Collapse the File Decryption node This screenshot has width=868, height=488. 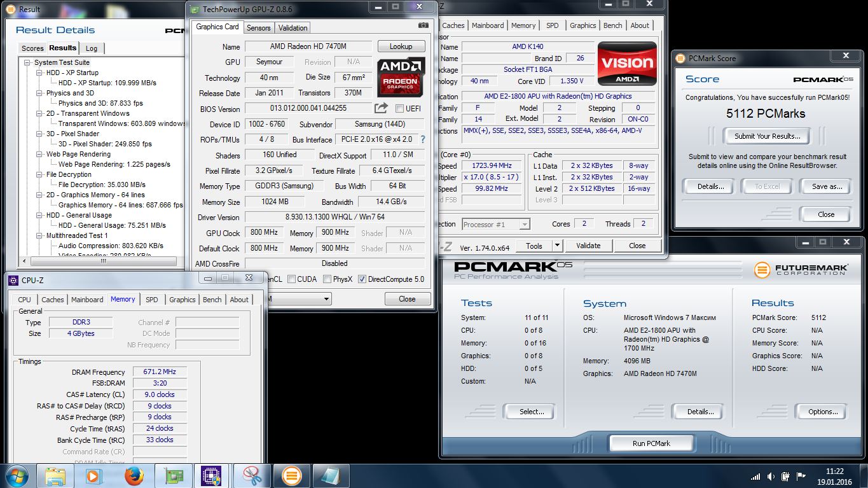39,174
